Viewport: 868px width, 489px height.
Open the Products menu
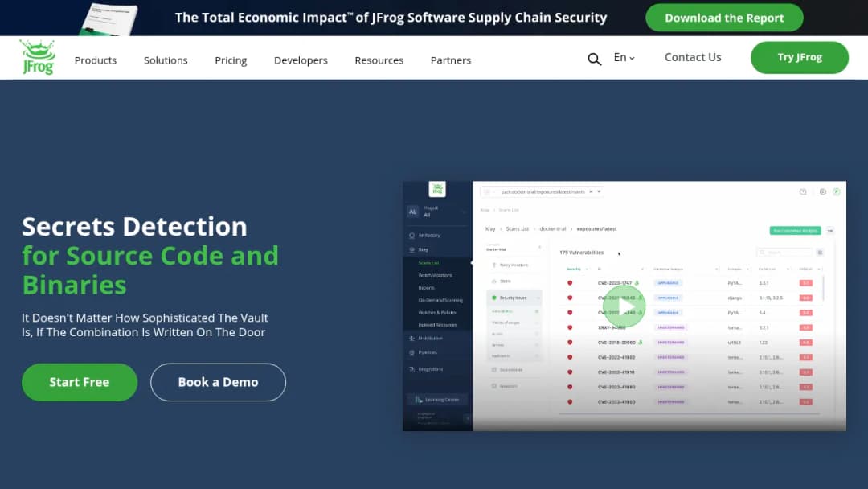click(x=95, y=60)
